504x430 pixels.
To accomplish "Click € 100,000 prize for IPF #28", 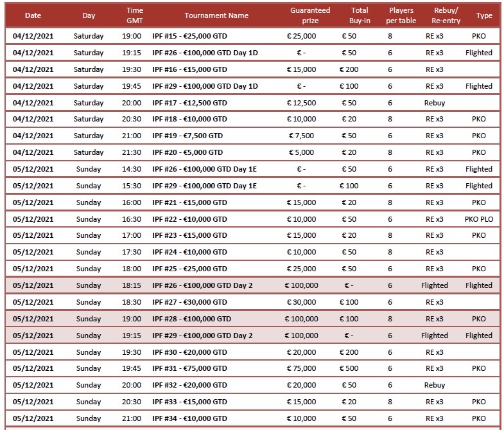I will click(x=302, y=319).
